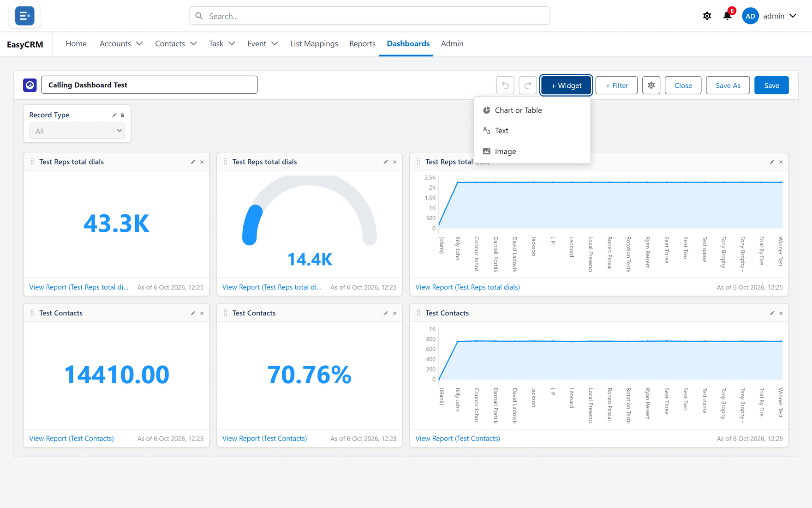
Task: Remove the 70.76% Test Contacts widget
Action: (x=395, y=313)
